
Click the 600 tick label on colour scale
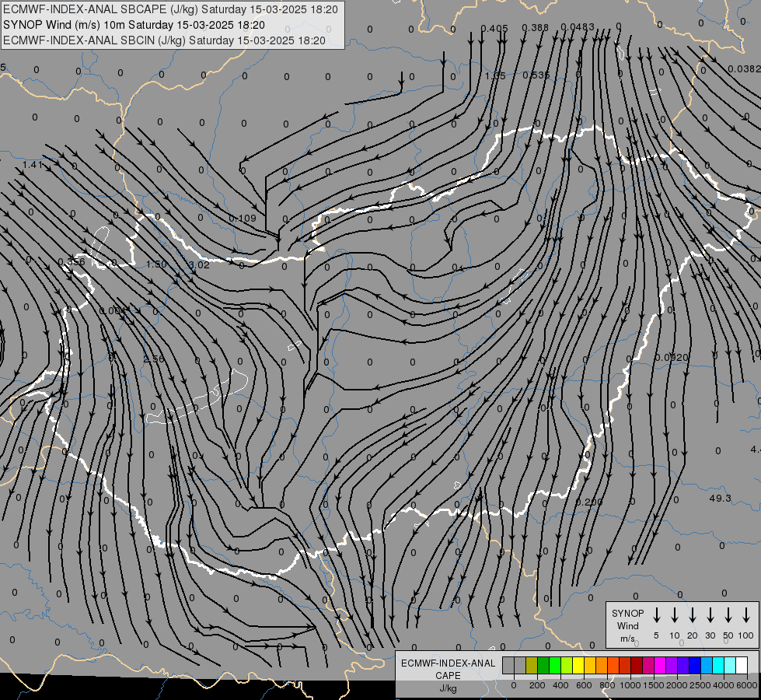click(584, 685)
